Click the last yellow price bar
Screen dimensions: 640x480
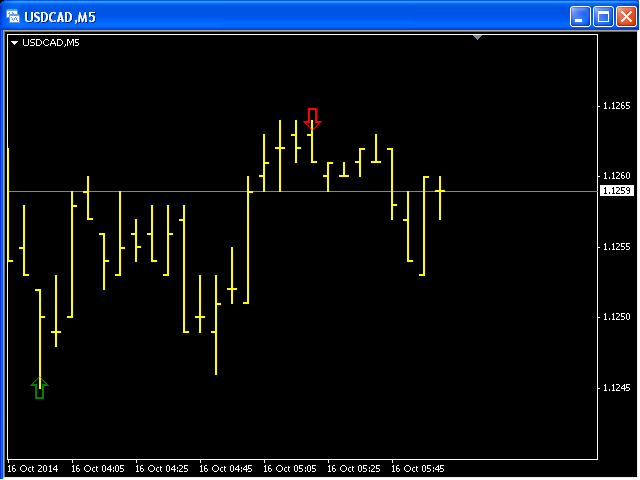[x=440, y=198]
